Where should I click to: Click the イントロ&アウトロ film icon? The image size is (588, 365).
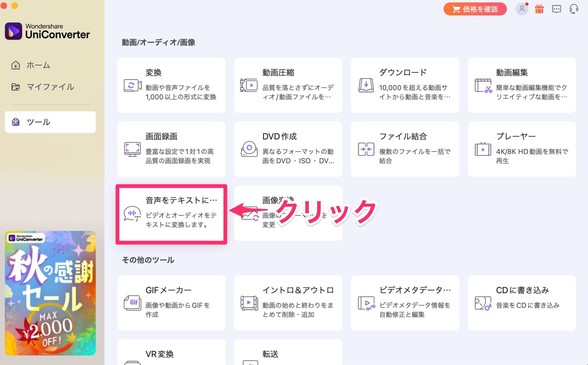point(249,303)
